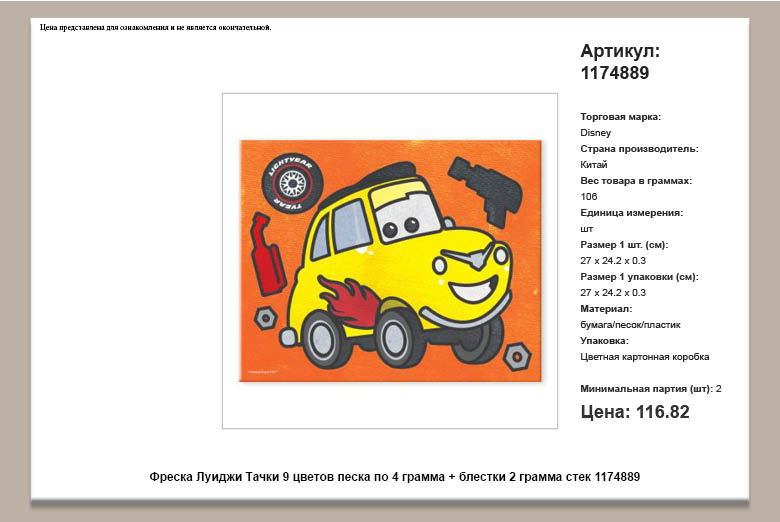
Task: Click the 'Минимальная партия (шт): 2' line
Action: point(651,389)
